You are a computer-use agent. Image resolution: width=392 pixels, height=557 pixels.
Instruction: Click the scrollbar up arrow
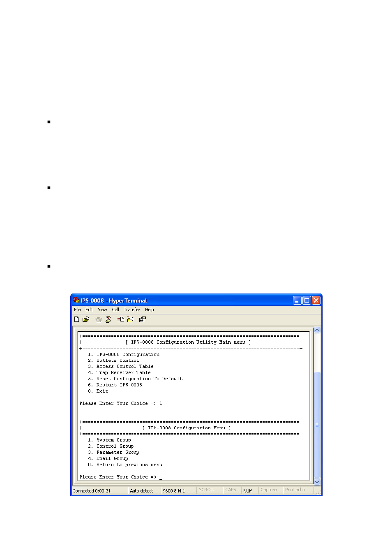317,330
